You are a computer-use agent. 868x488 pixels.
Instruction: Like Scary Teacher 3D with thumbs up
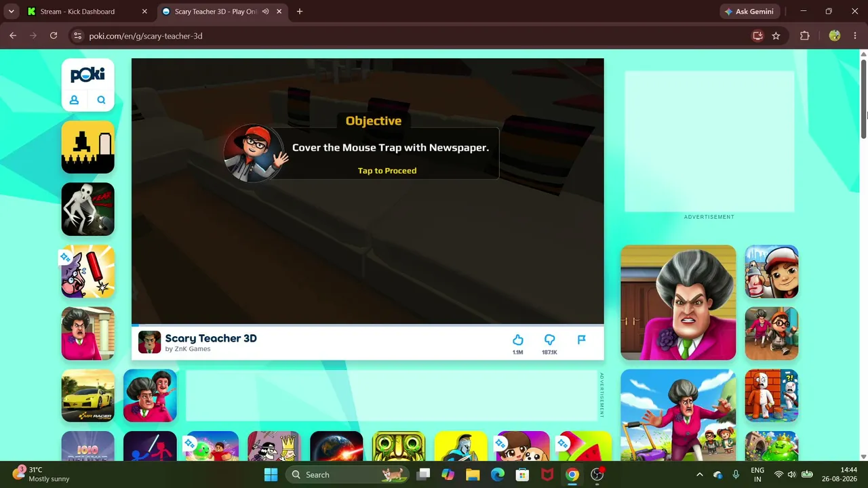coord(518,340)
